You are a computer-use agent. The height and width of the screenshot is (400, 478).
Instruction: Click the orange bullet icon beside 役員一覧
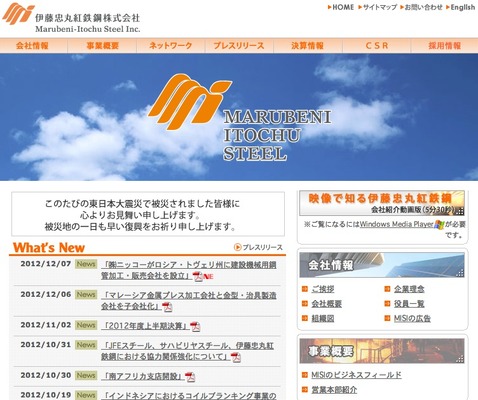point(387,303)
